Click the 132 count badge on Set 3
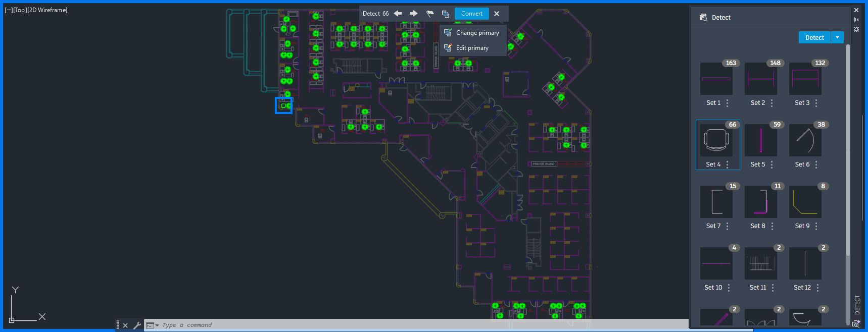 (820, 63)
